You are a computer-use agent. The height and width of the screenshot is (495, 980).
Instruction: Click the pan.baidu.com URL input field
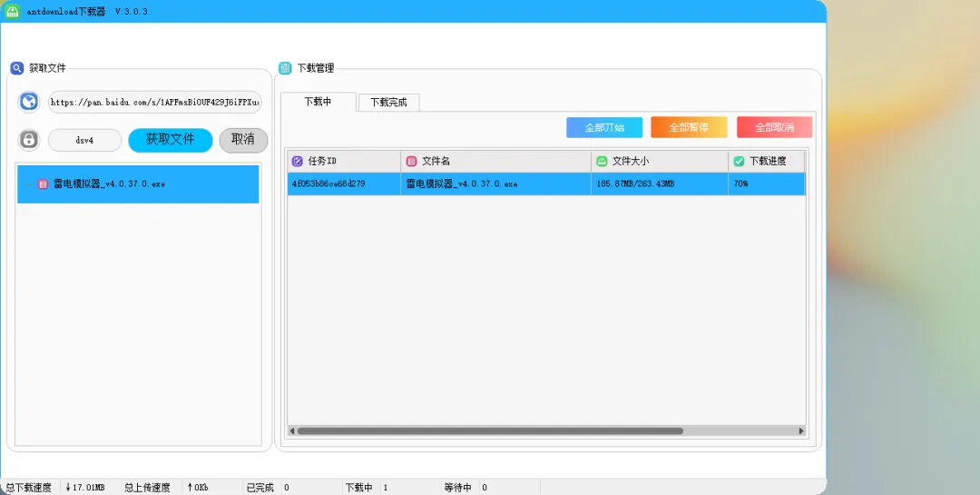tap(154, 102)
